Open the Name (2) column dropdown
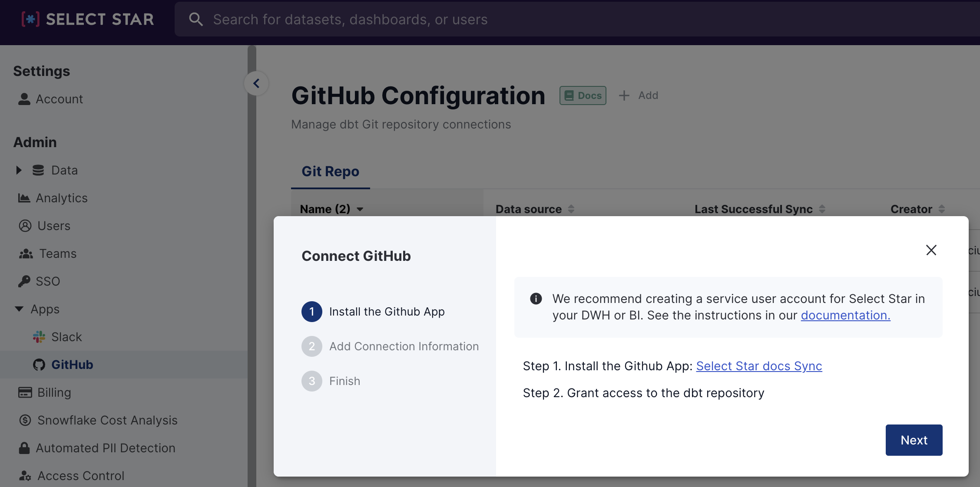This screenshot has width=980, height=487. tap(360, 209)
